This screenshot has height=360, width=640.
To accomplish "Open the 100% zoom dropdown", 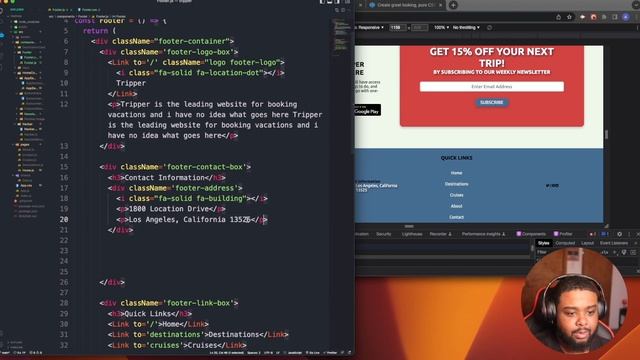I will [x=441, y=27].
